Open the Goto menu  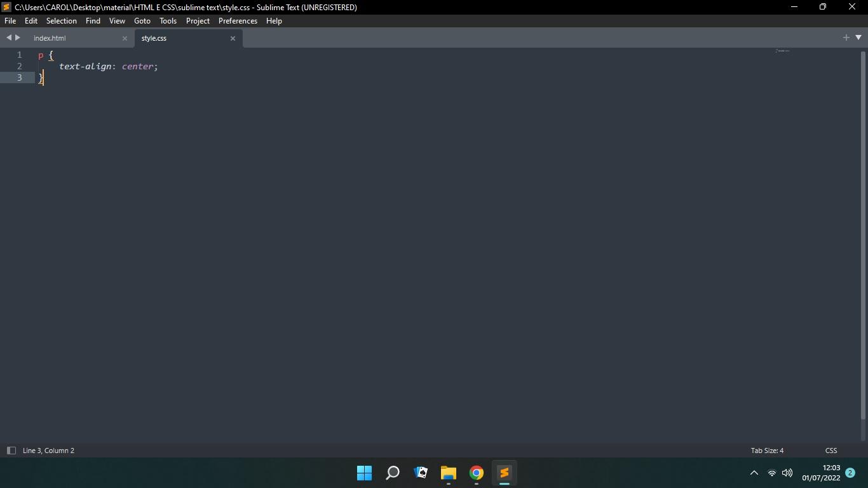142,21
